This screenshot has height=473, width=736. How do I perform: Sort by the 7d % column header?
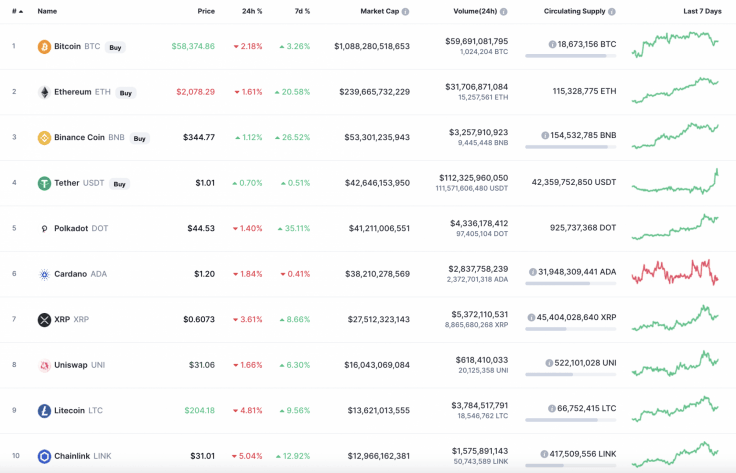(x=302, y=11)
